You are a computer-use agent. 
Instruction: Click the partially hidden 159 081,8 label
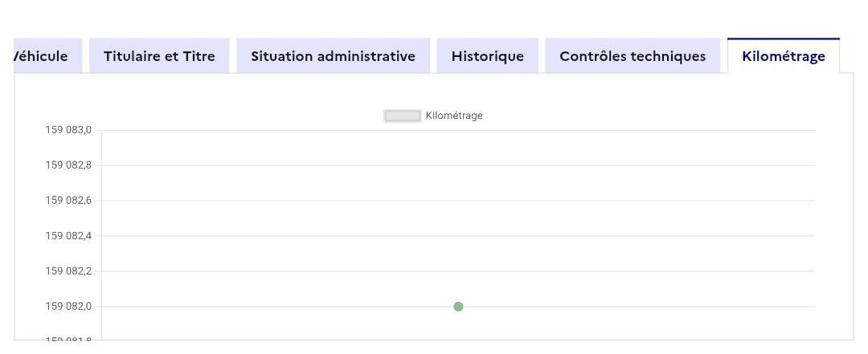click(x=68, y=340)
